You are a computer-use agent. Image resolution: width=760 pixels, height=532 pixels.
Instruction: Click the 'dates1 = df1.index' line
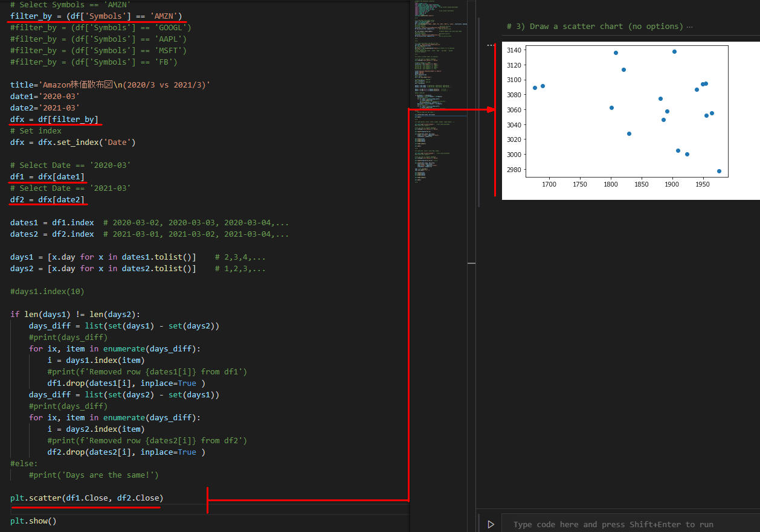point(149,222)
